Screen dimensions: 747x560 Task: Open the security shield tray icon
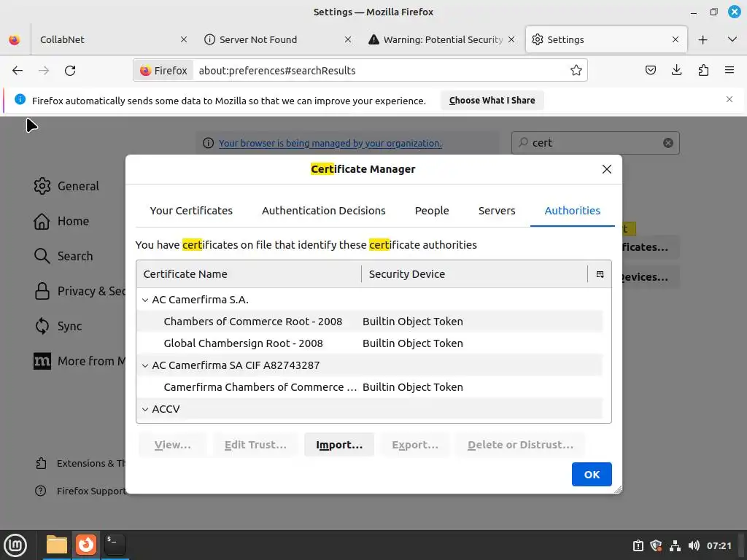[x=656, y=545]
